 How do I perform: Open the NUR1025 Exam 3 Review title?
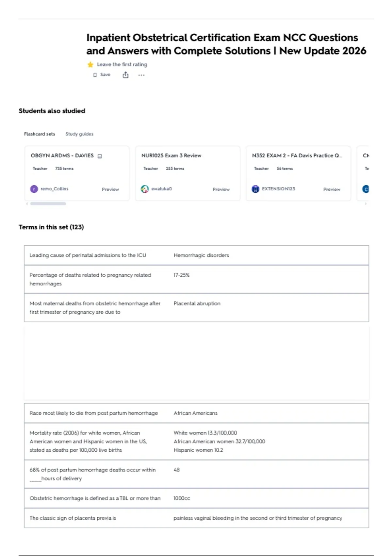point(171,156)
